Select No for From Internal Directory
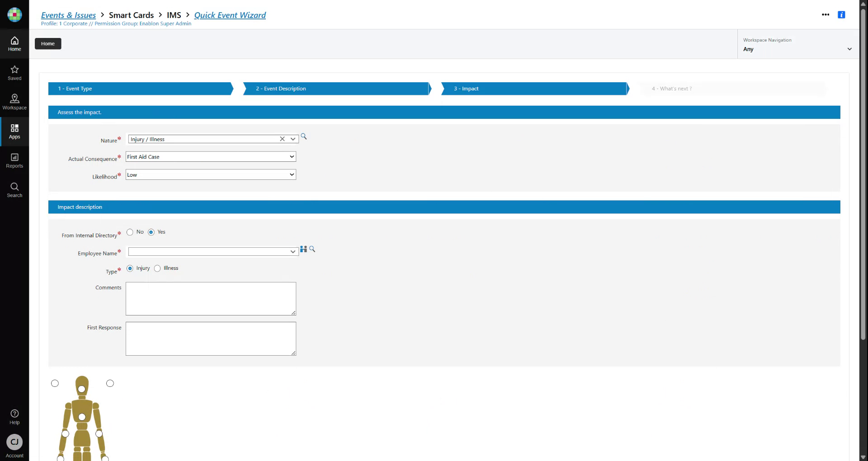 coord(130,232)
